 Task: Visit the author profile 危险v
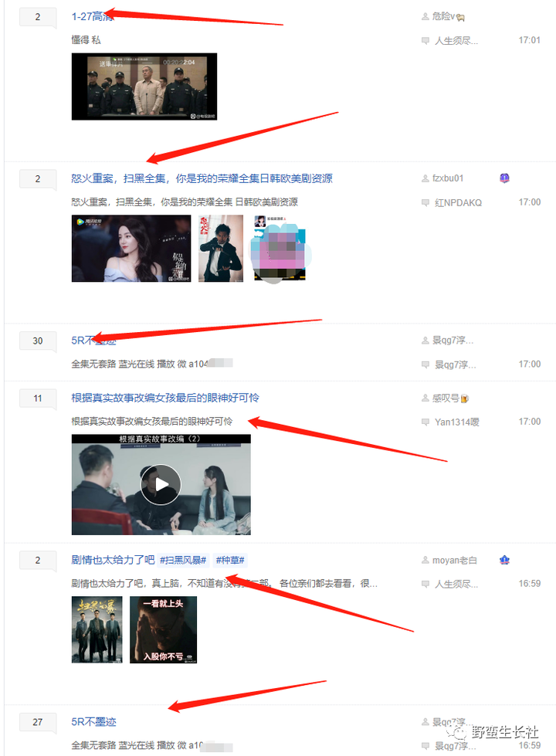point(443,16)
